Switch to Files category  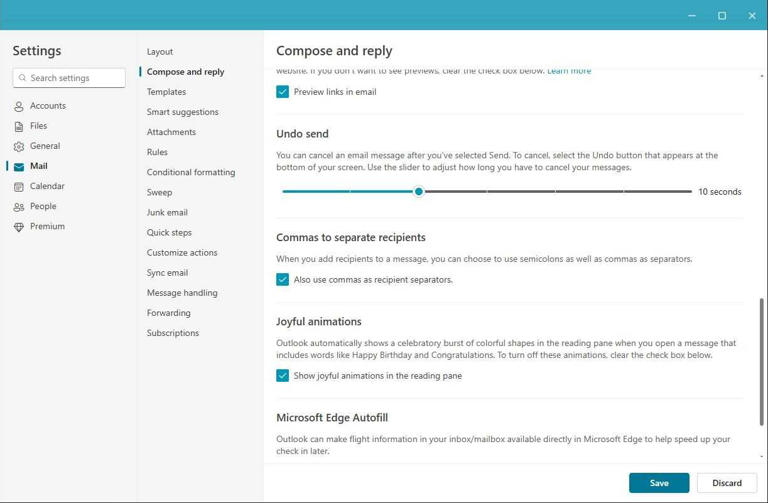point(38,125)
